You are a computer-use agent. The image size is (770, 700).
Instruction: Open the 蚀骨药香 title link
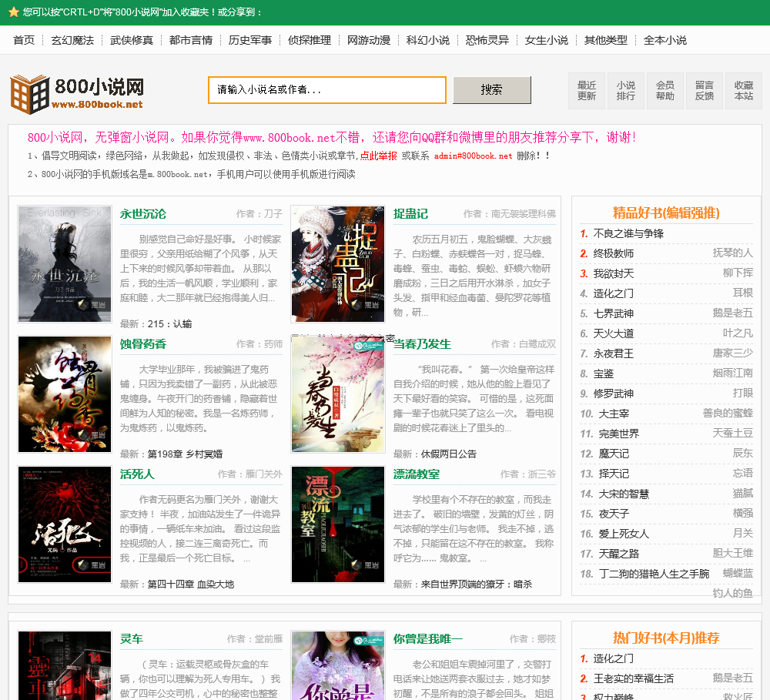(x=143, y=344)
